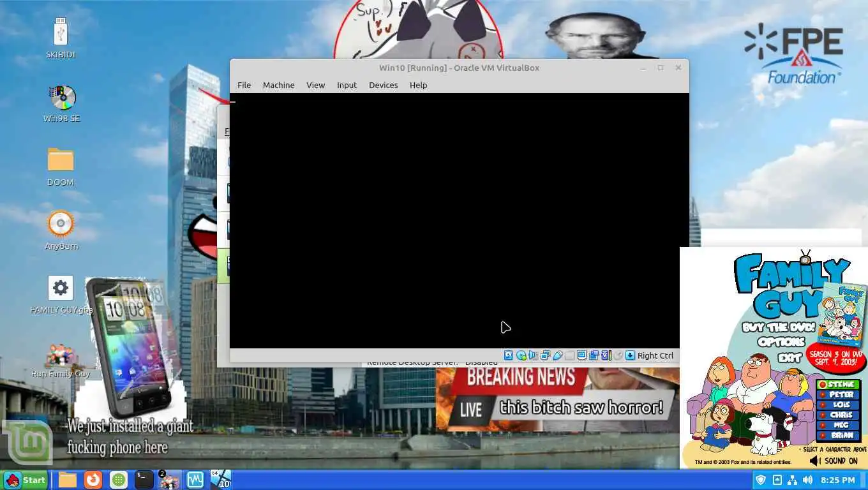
Task: Click the removable drives tray icon
Action: 777,480
